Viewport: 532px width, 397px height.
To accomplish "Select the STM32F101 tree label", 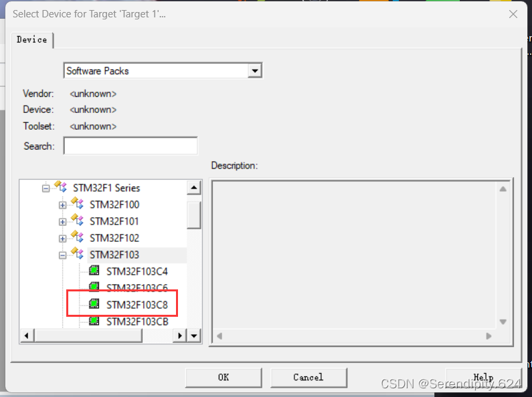I will point(114,221).
